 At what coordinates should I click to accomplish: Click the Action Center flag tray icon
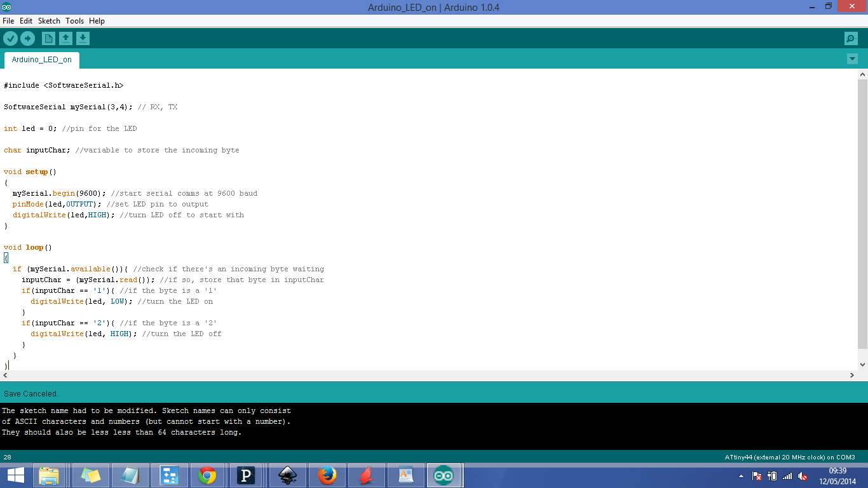click(757, 476)
